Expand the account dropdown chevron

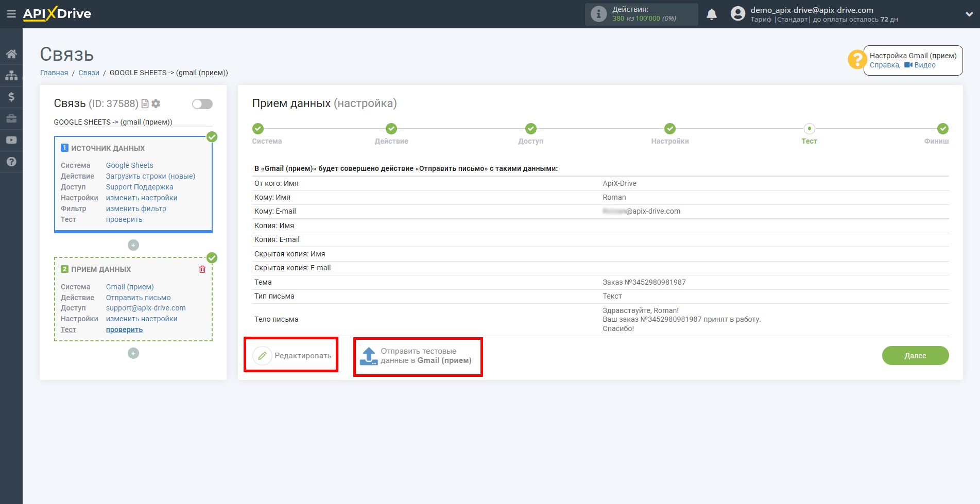click(x=969, y=14)
